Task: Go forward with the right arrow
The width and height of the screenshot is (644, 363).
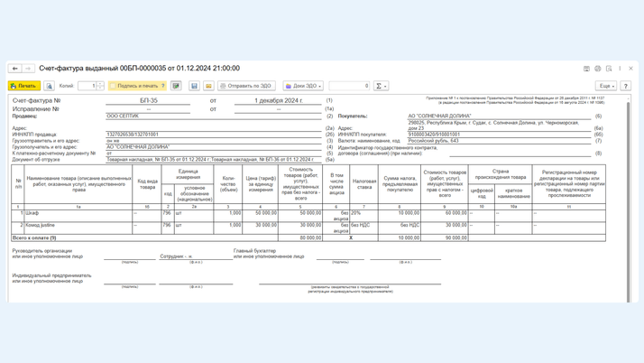Action: 28,69
